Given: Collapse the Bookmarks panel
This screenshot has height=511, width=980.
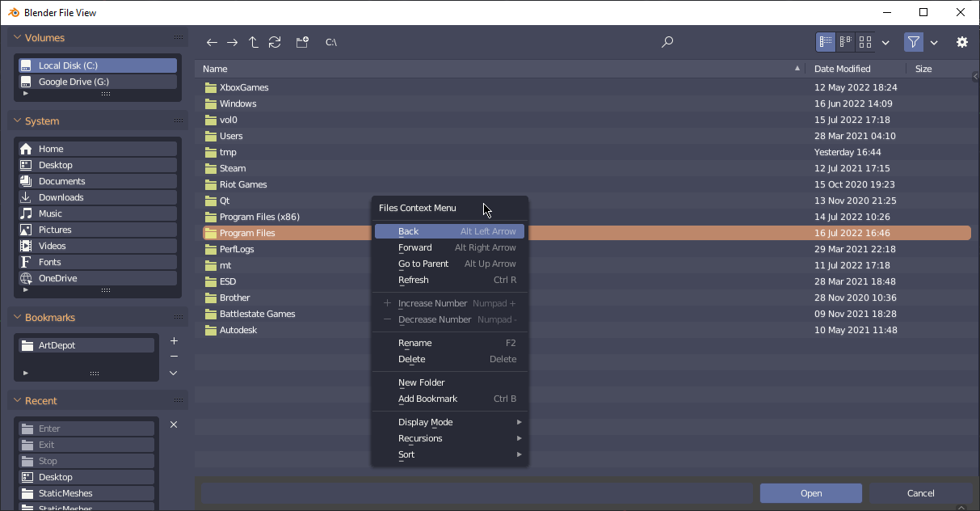Looking at the screenshot, I should 16,318.
